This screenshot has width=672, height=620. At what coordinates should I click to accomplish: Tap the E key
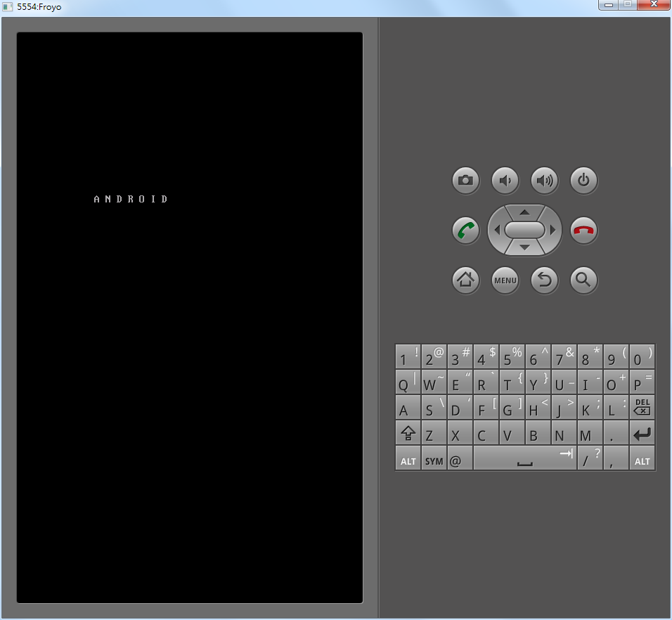point(460,382)
